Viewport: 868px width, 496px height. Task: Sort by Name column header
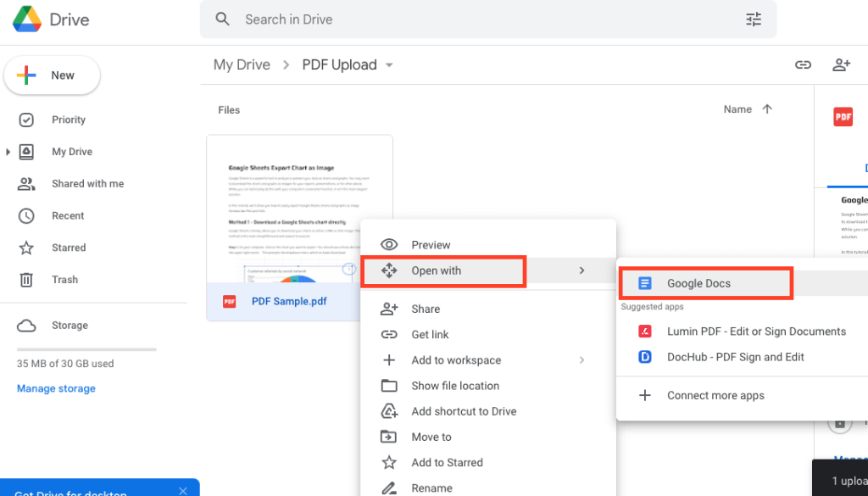click(737, 109)
